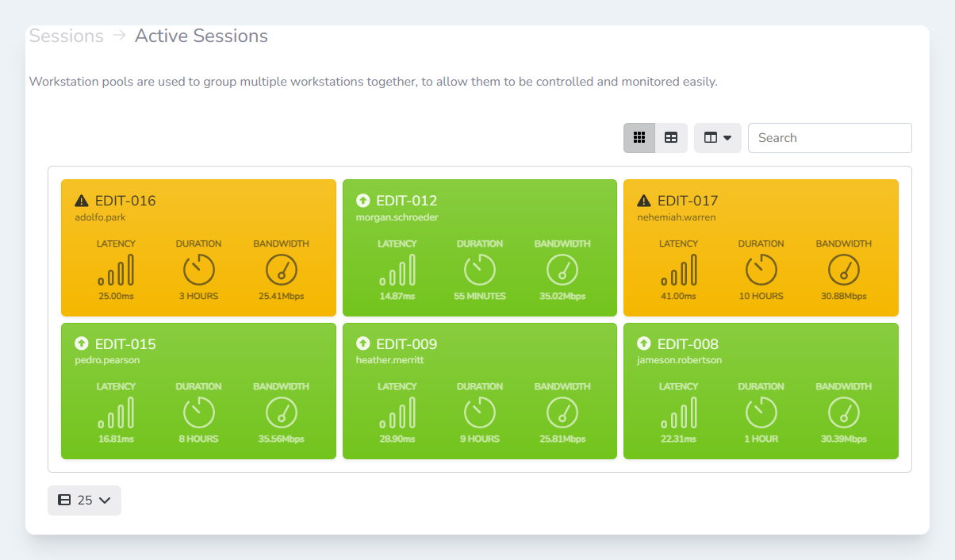Screen dimensions: 955x560
Task: Click bandwidth gauge icon on EDIT-016
Action: tap(281, 270)
